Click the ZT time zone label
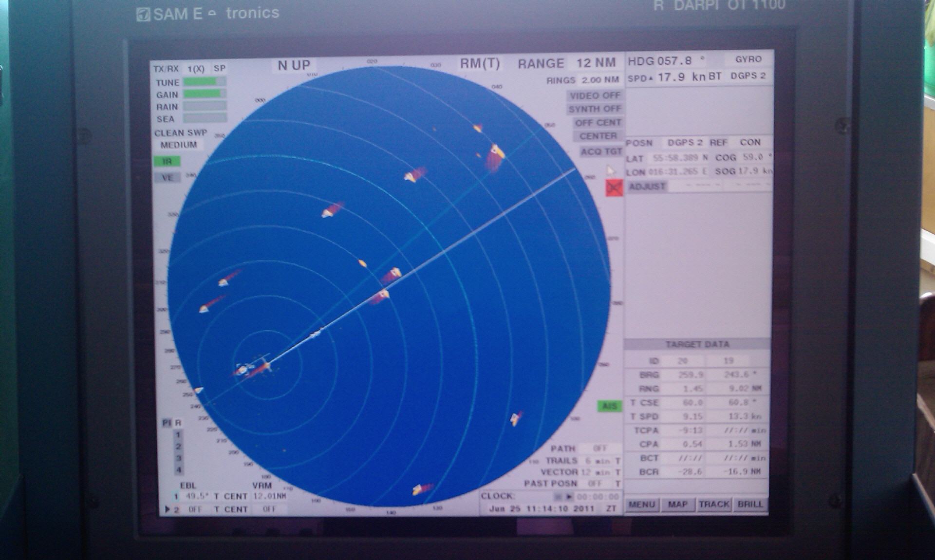 [x=611, y=508]
